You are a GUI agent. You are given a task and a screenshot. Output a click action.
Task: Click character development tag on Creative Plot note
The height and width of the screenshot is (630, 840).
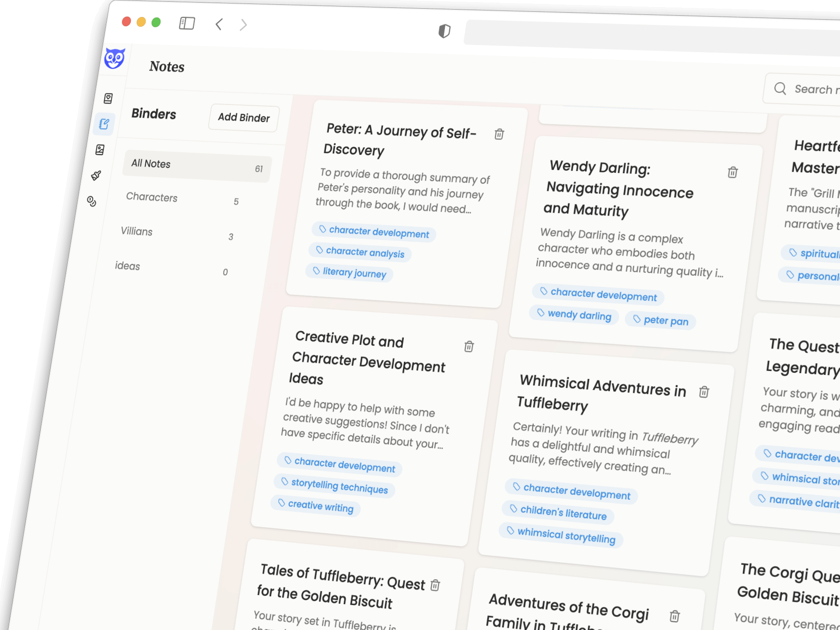[x=339, y=465]
